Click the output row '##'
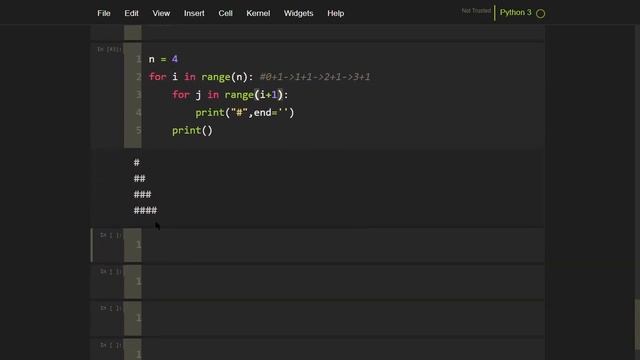640x360 pixels. point(140,179)
